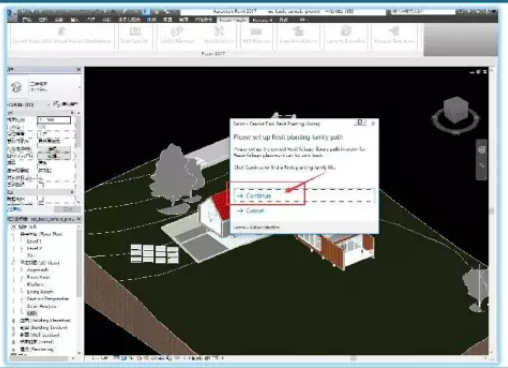Select Level 1 in Project Browser
The height and width of the screenshot is (368, 508).
34,241
